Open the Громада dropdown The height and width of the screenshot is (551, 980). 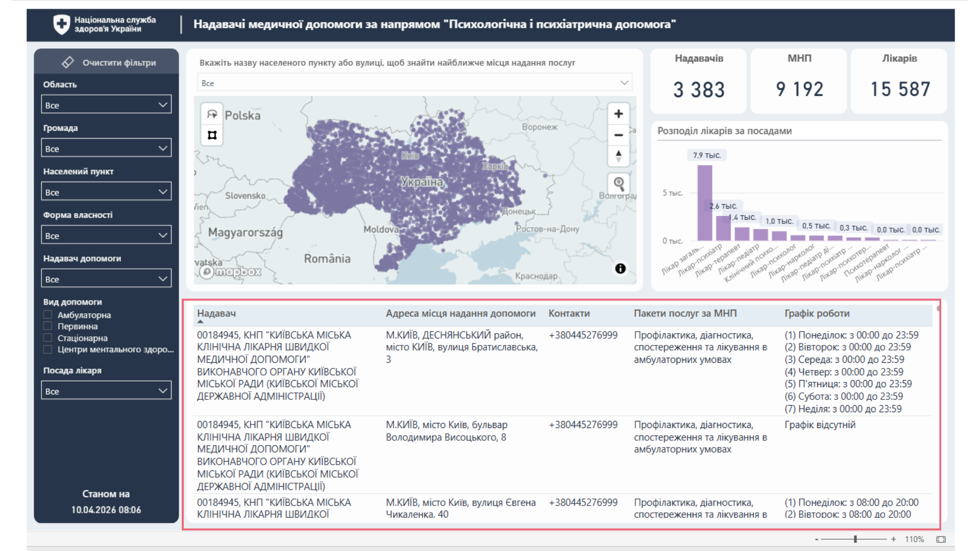(106, 148)
